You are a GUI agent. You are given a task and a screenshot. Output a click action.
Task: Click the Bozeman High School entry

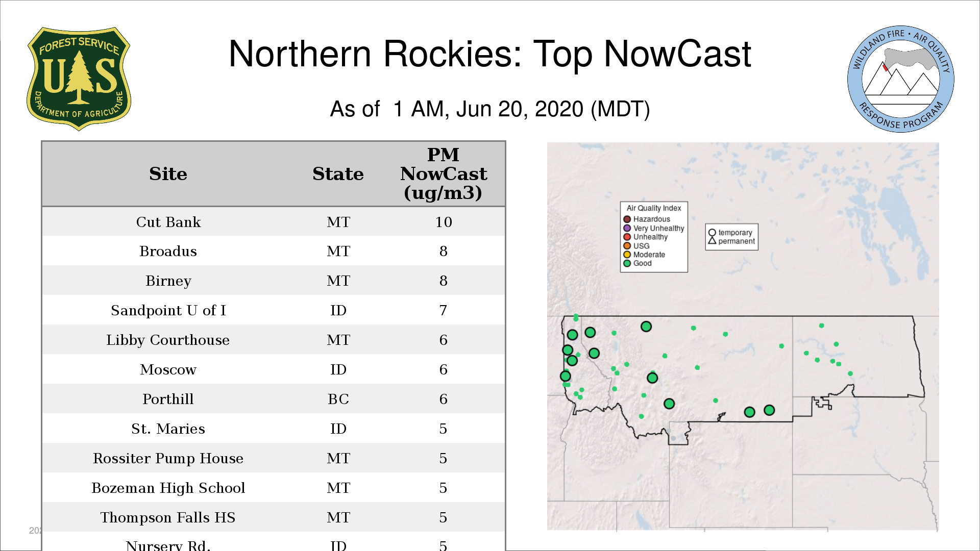168,488
